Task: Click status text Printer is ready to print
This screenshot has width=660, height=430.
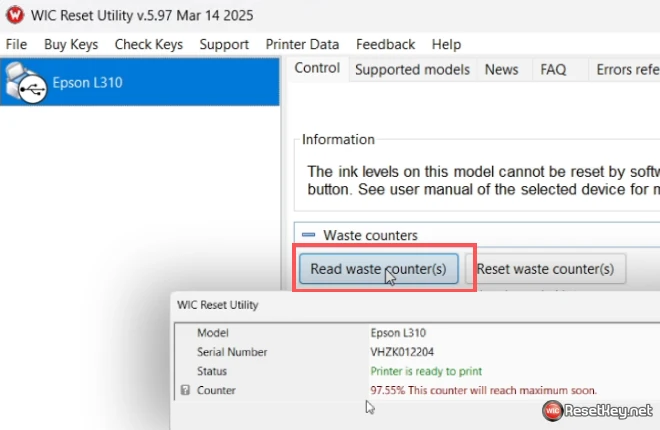Action: (x=426, y=371)
